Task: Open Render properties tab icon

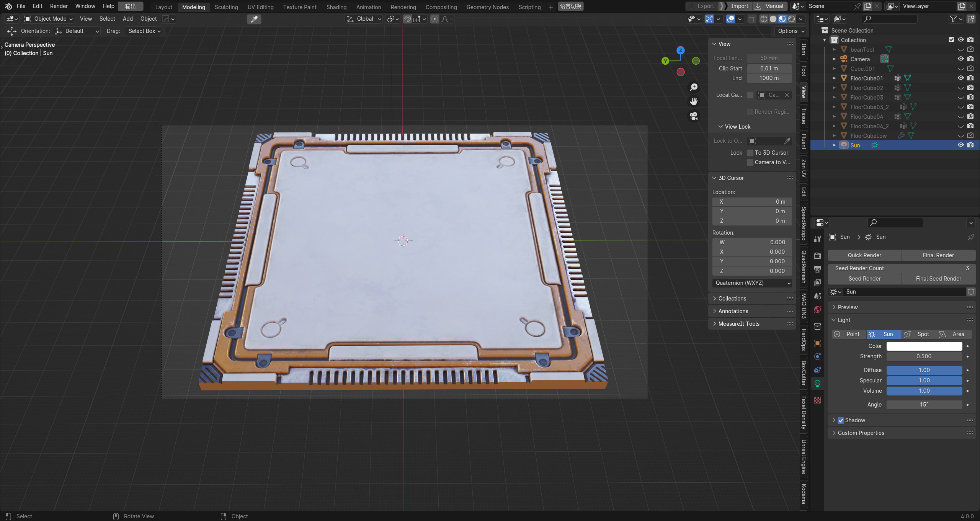Action: (x=817, y=255)
